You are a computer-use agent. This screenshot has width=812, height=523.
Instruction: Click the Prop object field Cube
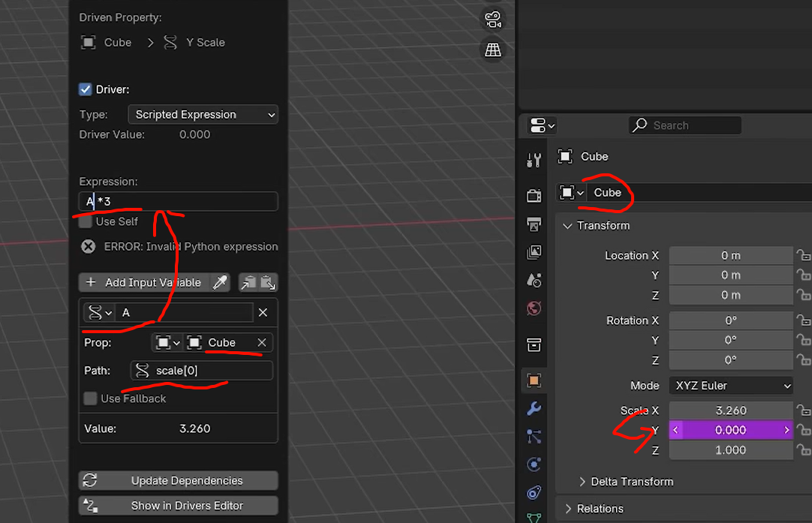[x=220, y=343]
